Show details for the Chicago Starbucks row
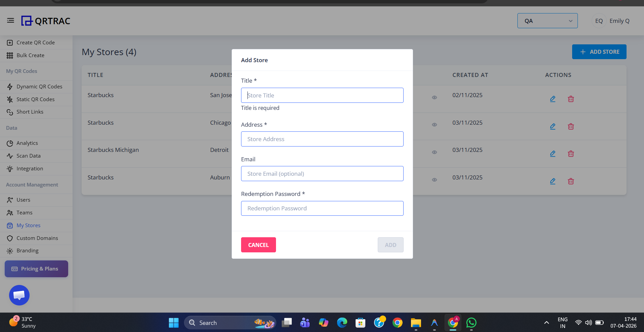 coord(434,125)
